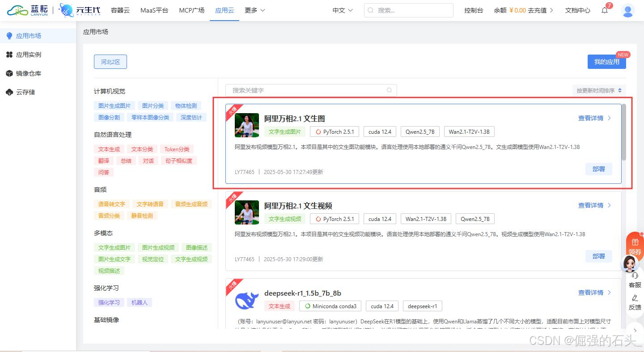This screenshot has width=644, height=352.
Task: Click 去充值 recharge link
Action: click(x=540, y=10)
